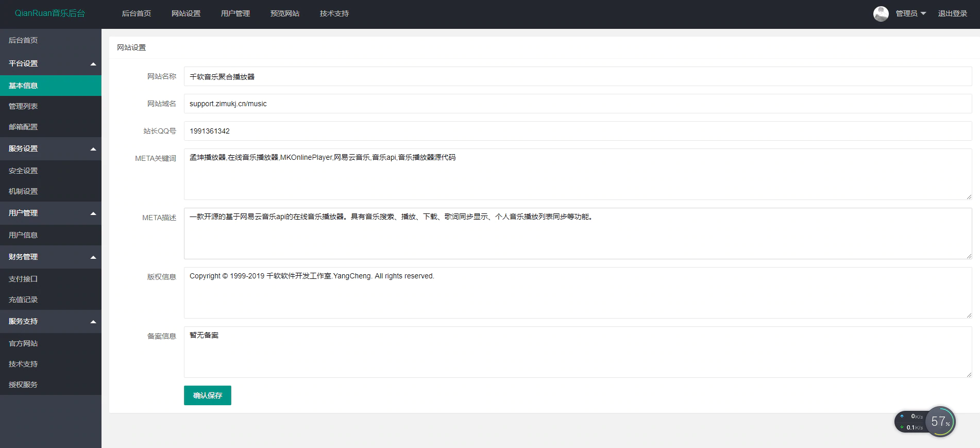Open the 用户管理 top navigation item
Viewport: 980px width, 448px height.
click(235, 14)
